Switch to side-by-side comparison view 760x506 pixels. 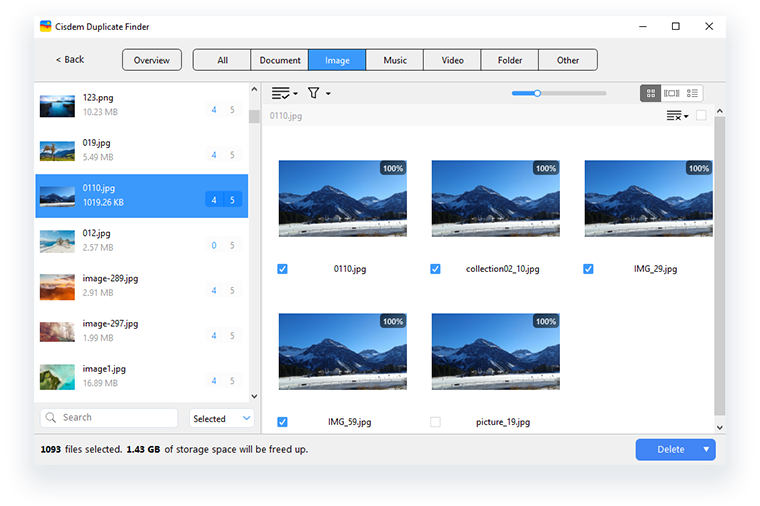pos(672,93)
